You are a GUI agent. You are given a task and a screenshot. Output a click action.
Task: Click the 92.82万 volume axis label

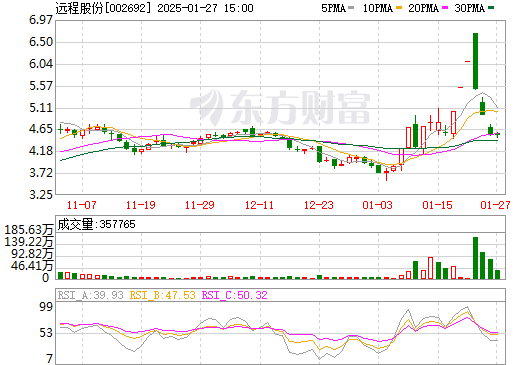tap(32, 254)
